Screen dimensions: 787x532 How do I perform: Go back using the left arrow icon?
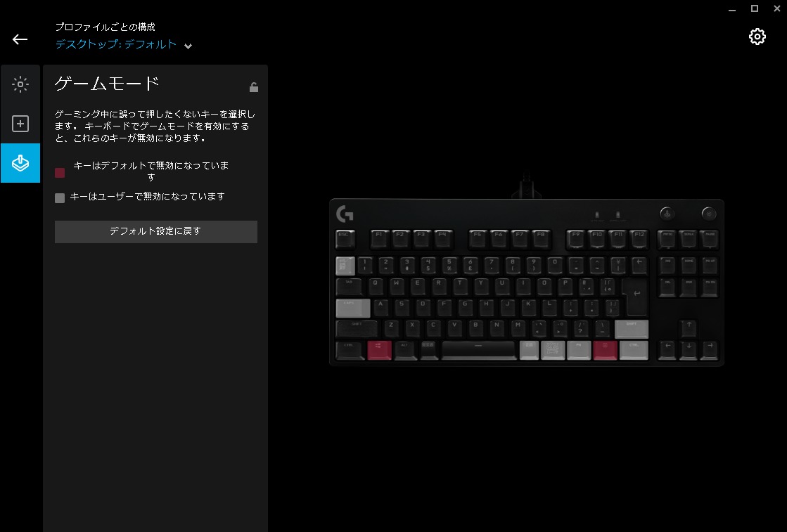20,39
